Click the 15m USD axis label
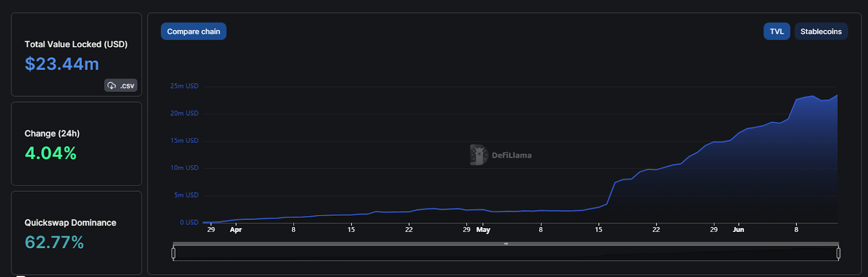The image size is (868, 277). tap(184, 140)
